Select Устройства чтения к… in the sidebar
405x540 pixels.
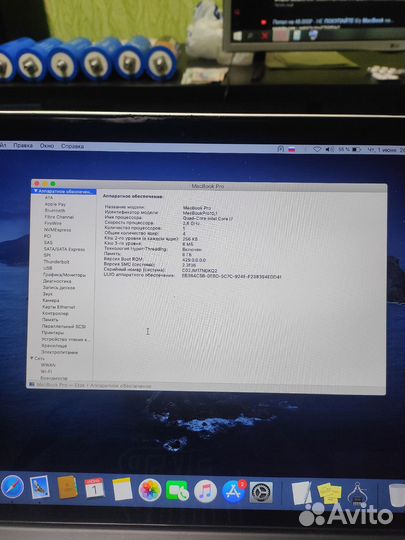tap(65, 339)
